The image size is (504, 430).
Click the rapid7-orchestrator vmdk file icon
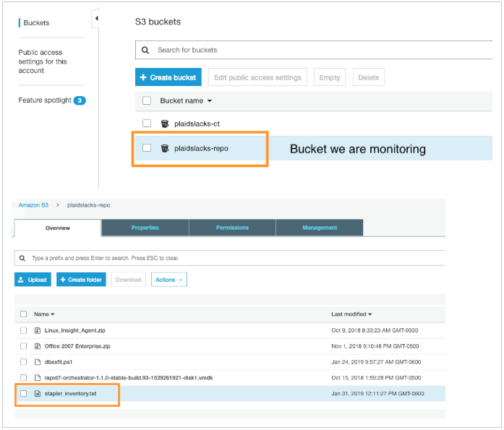coord(37,378)
